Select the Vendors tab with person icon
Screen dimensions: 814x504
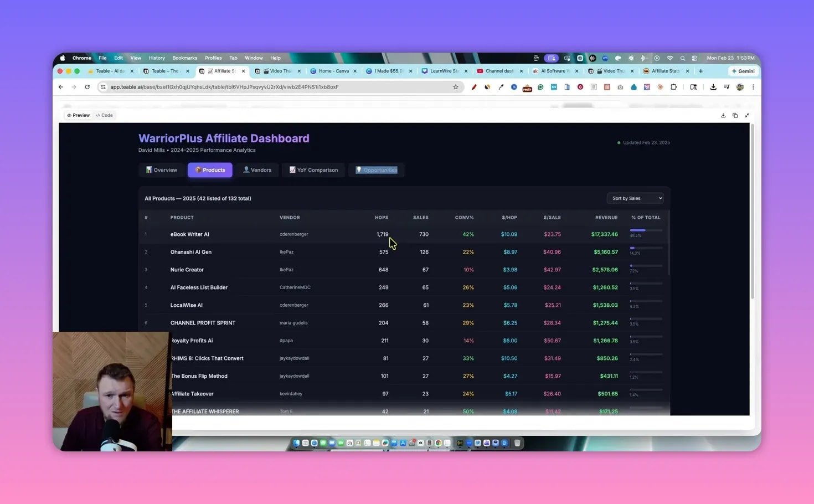tap(257, 169)
